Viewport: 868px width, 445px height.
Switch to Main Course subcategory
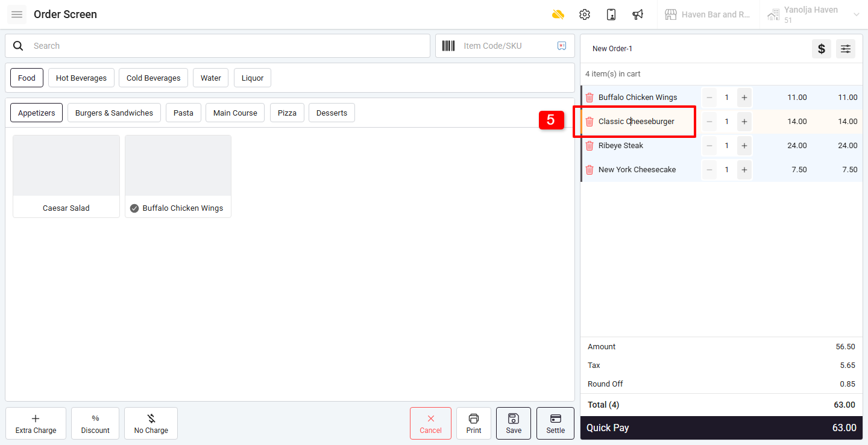pyautogui.click(x=235, y=113)
